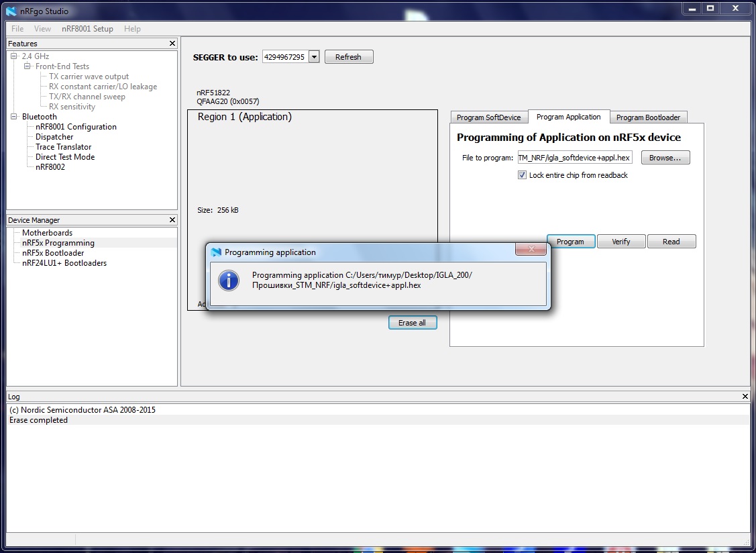Collapse the 2.4 GHz tree node
Viewport: 756px width, 553px height.
point(14,56)
